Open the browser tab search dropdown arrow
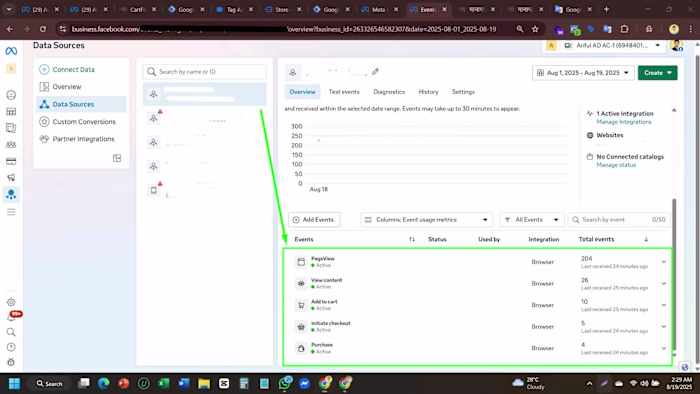 tap(9, 9)
